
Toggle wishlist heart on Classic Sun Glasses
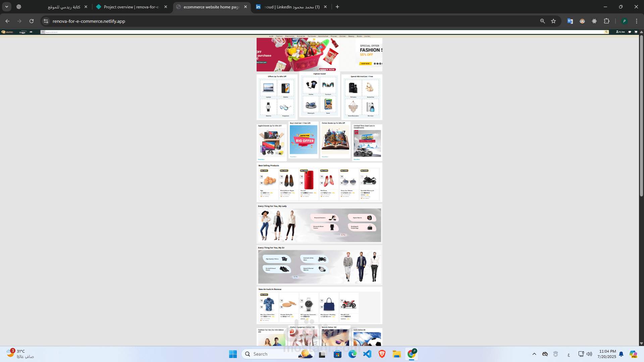[x=342, y=183]
